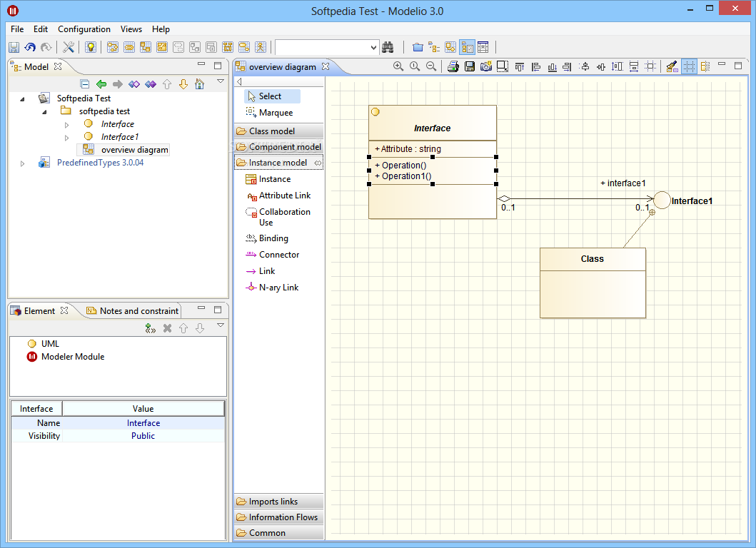Click the stick-figure use case diagram icon
Screen dimensions: 756x548
click(x=261, y=47)
